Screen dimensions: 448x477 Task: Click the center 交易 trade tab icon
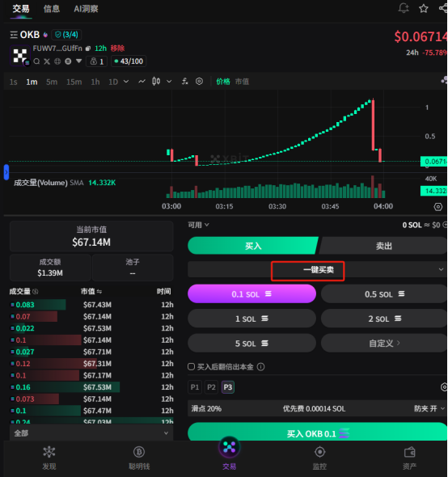(229, 447)
